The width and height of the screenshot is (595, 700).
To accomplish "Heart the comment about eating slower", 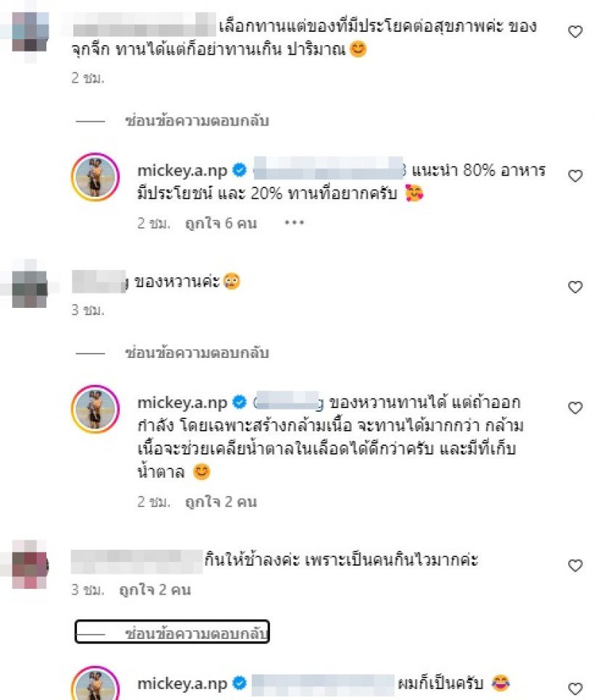I will [575, 565].
